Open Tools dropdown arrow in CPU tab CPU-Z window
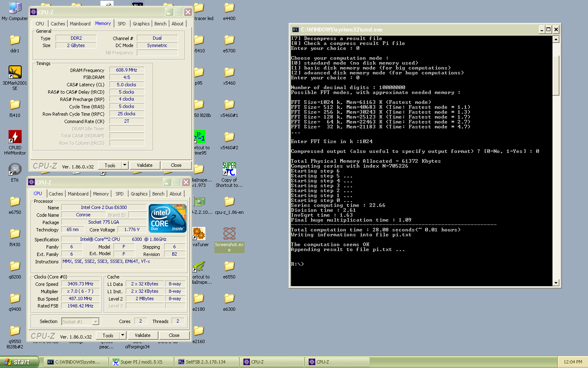 [123, 335]
